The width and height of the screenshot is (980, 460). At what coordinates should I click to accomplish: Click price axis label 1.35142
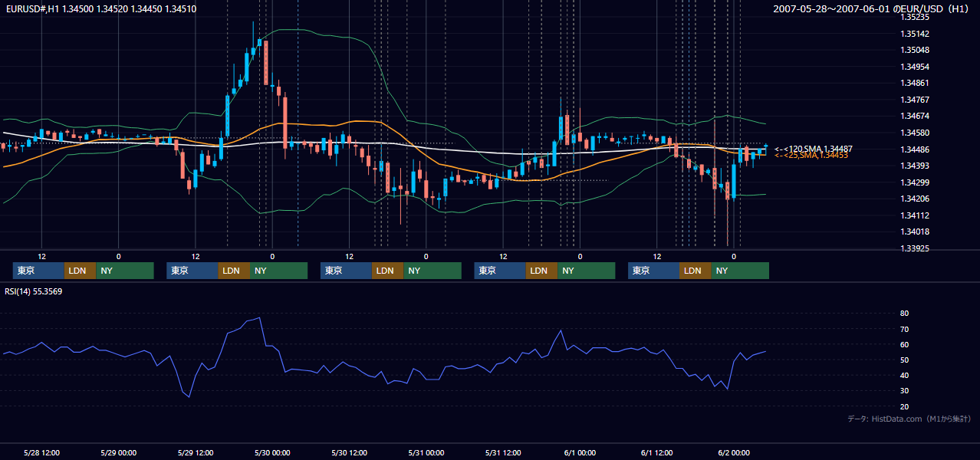tap(915, 34)
